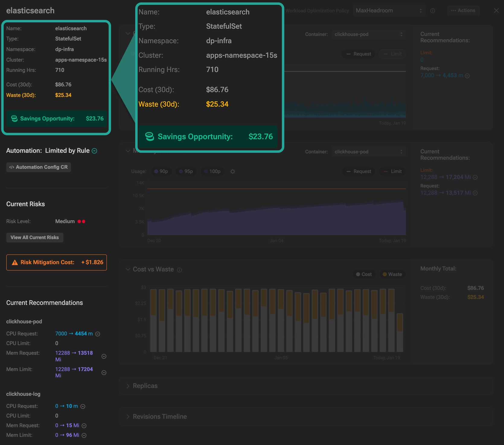The width and height of the screenshot is (504, 445).
Task: Open the Container dropdown on the memory chart
Action: (369, 152)
